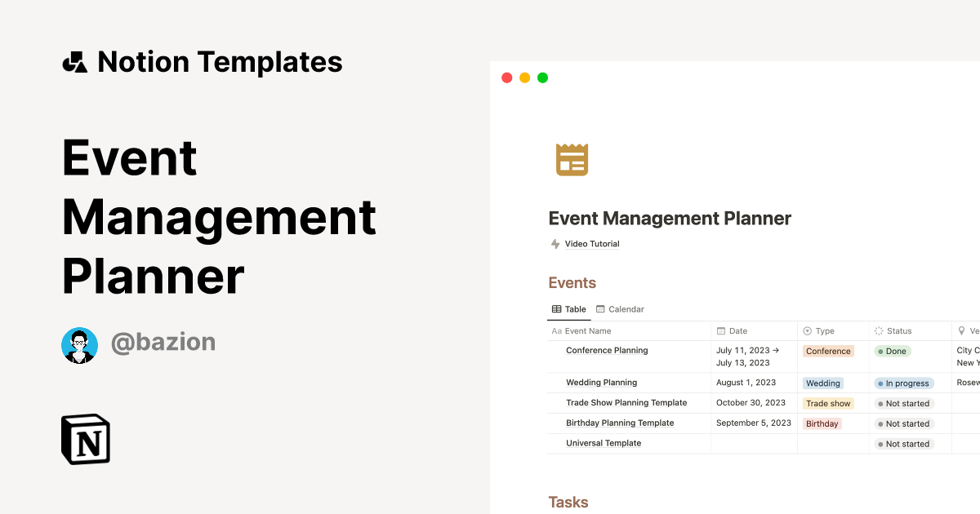Click the lightning icon beside Video Tutorial
Image resolution: width=980 pixels, height=514 pixels.
tap(555, 243)
